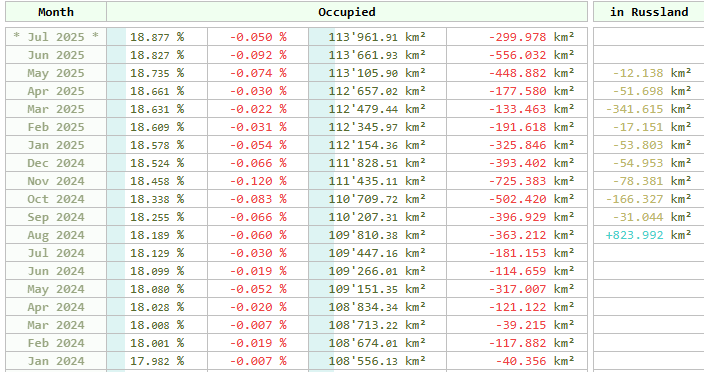Click the +823.992 km² Russland value
This screenshot has height=372, width=704.
click(649, 235)
